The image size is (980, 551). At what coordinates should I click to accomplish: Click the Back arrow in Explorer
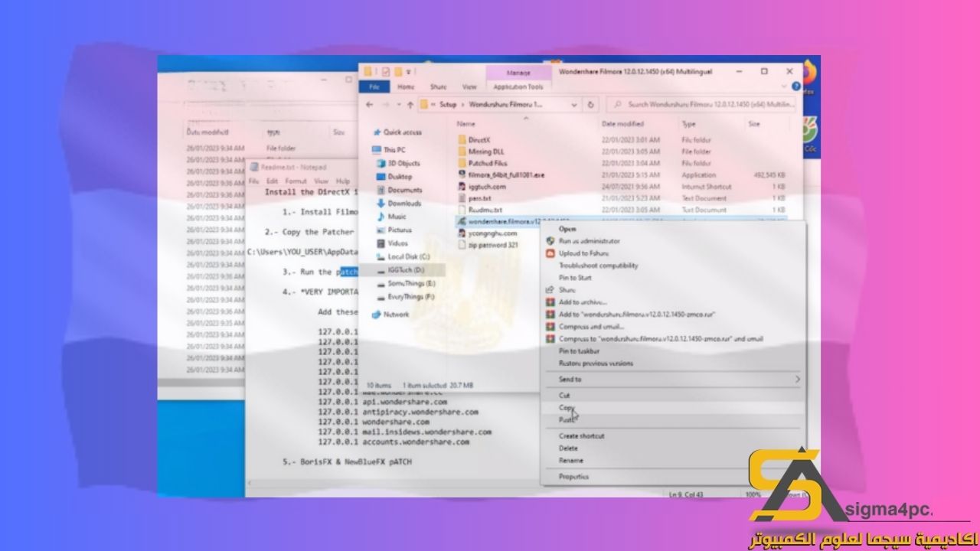click(370, 104)
